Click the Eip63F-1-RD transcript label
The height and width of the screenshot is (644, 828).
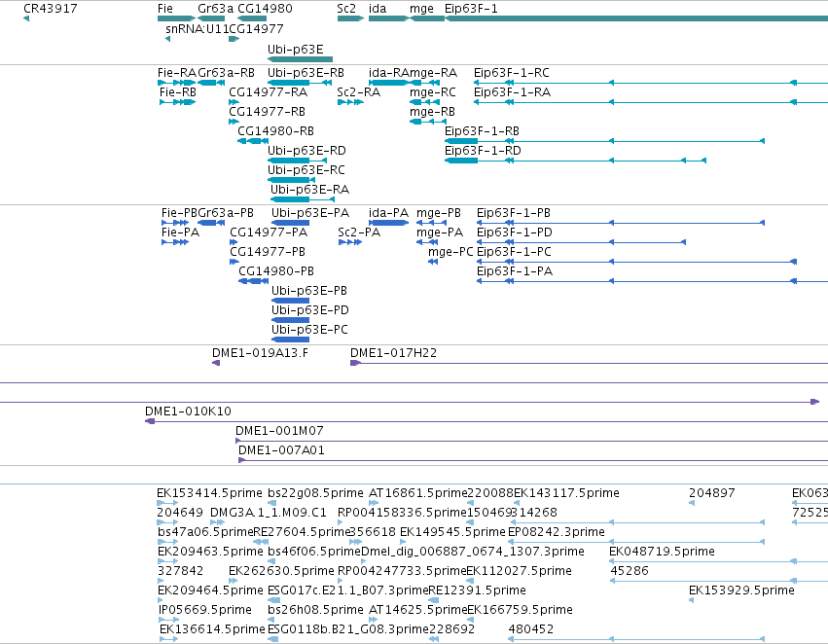pyautogui.click(x=483, y=151)
